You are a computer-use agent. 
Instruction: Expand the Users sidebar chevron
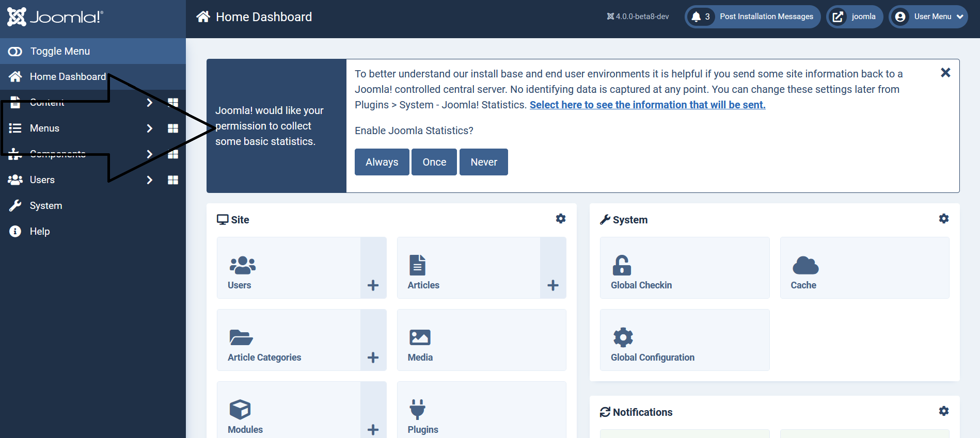pyautogui.click(x=149, y=180)
